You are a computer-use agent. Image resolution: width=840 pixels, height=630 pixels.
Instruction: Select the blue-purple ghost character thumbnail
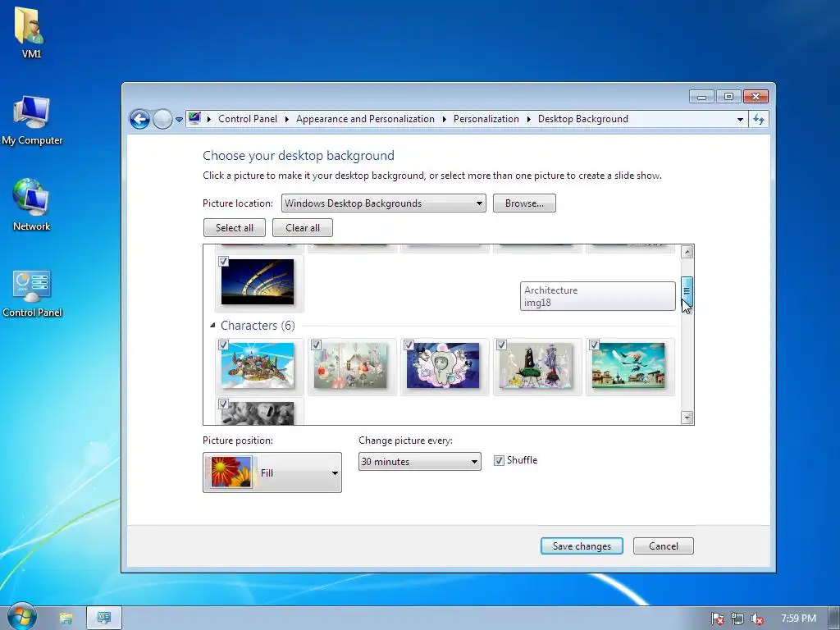click(443, 366)
